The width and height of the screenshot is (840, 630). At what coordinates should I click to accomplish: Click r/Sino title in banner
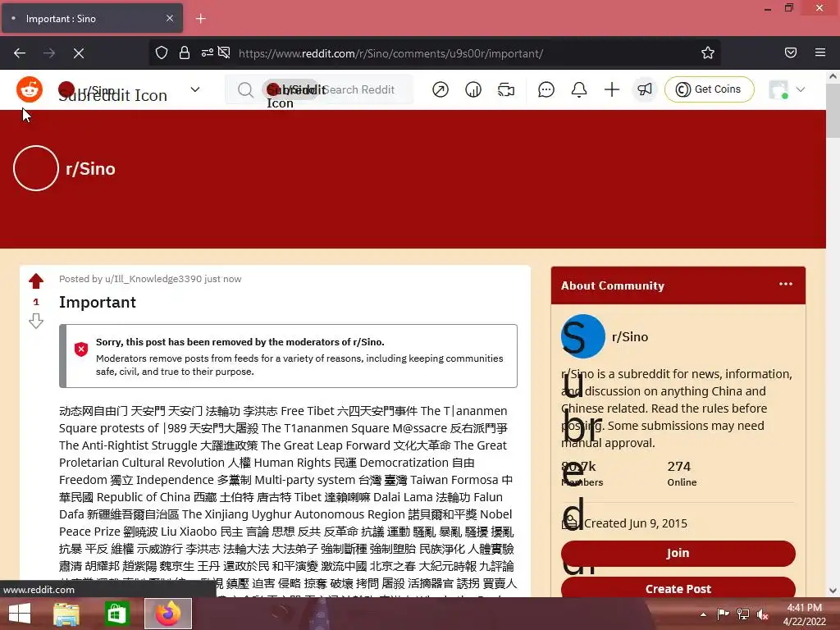(90, 169)
